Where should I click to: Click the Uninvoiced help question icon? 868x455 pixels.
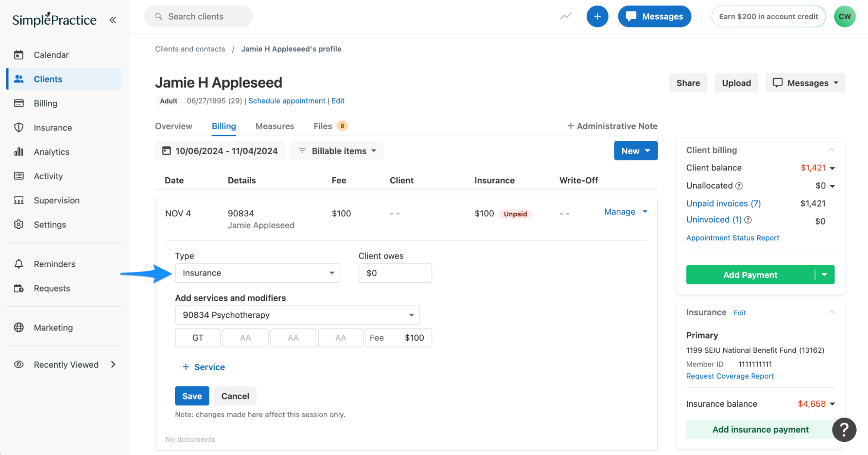click(x=748, y=220)
